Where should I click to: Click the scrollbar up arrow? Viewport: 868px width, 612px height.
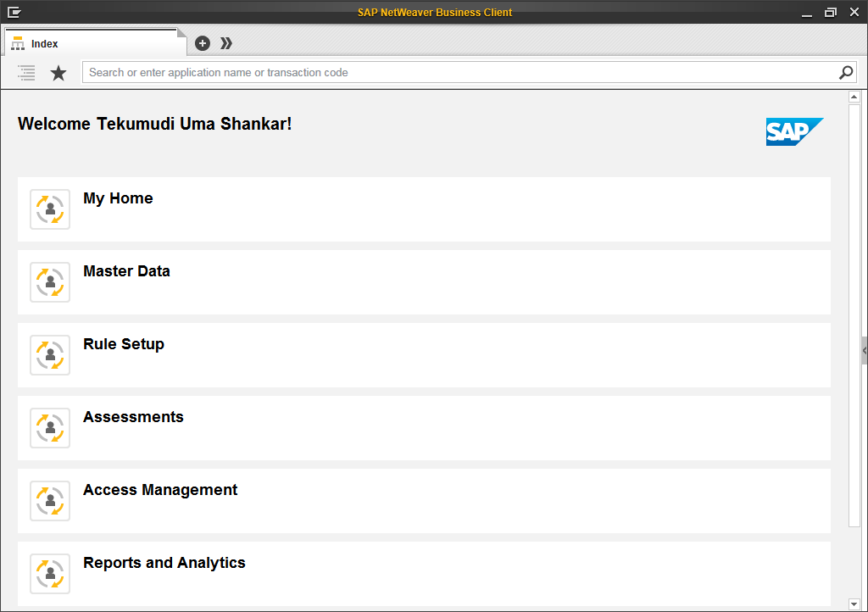point(854,96)
